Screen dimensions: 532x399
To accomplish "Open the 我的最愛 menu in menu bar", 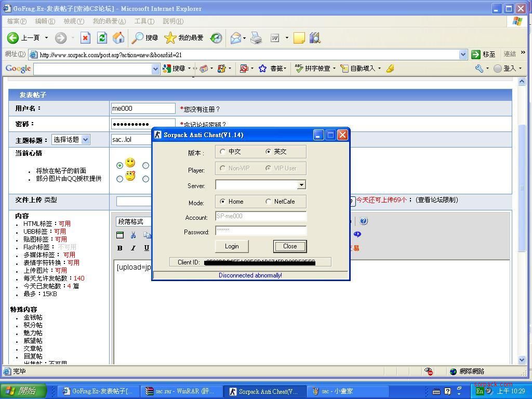I will (109, 21).
